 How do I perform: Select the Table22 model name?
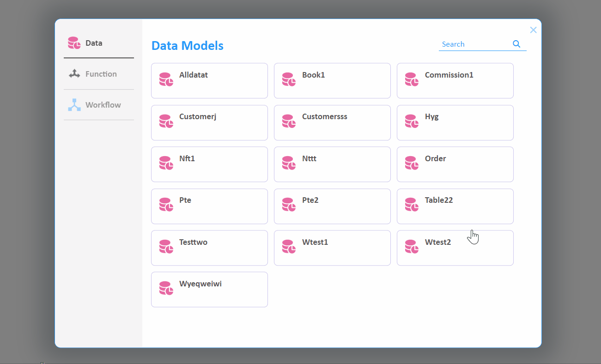(439, 200)
